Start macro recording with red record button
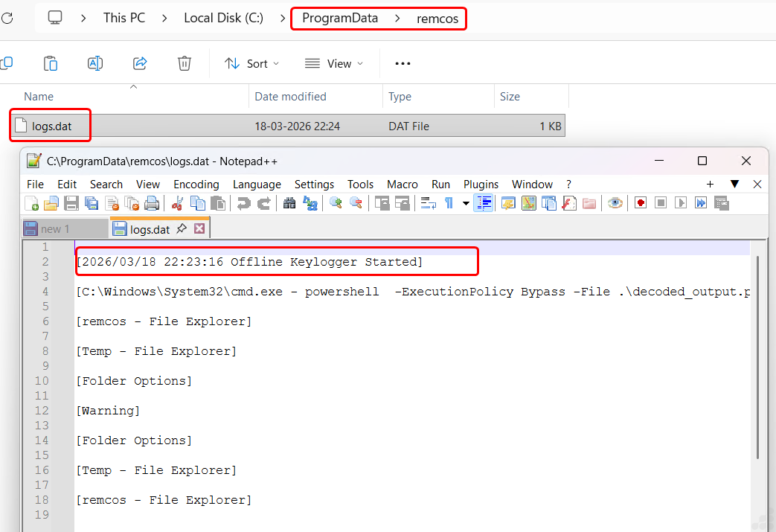This screenshot has height=532, width=776. 640,203
